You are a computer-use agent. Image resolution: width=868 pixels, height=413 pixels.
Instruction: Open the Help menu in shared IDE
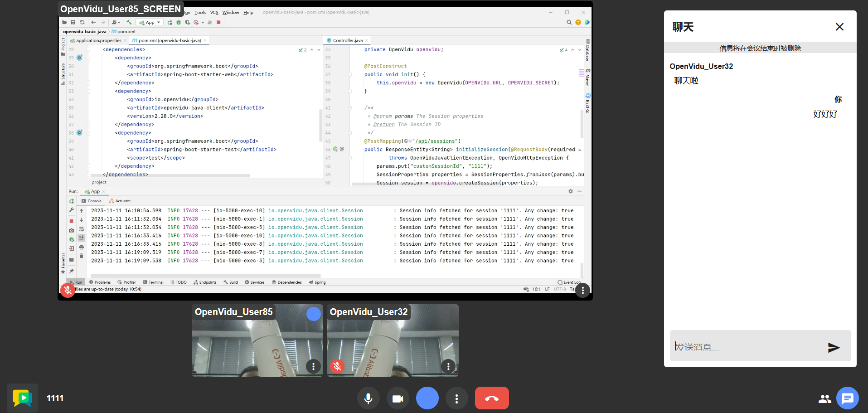248,12
